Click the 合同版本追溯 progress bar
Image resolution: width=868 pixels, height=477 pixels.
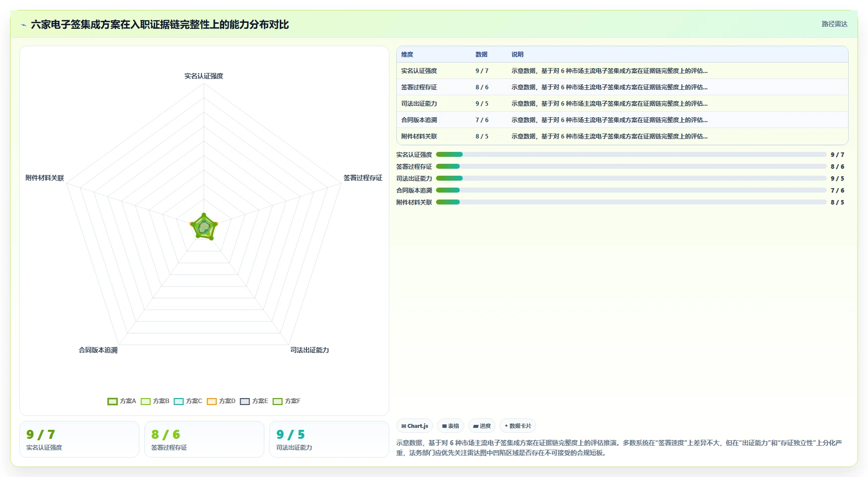point(631,190)
